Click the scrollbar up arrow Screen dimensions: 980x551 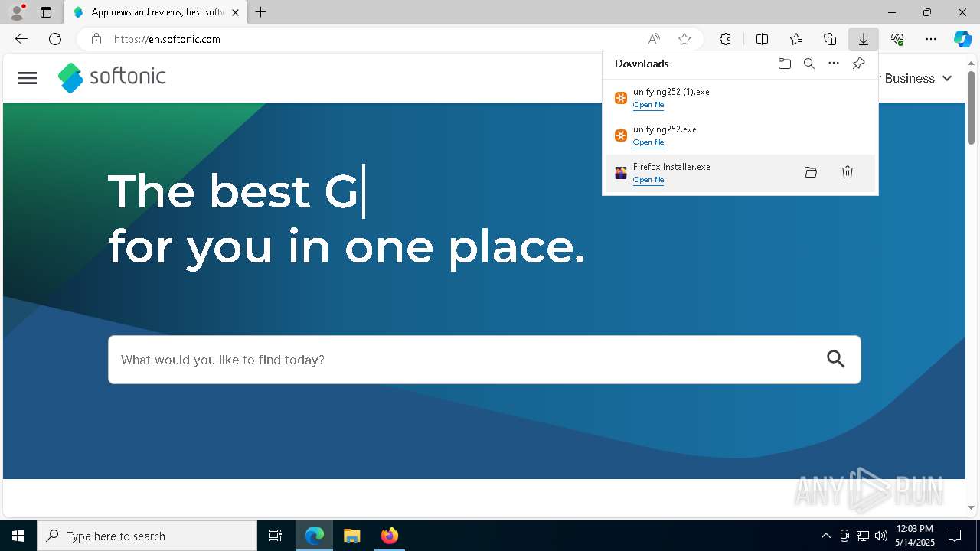pos(971,63)
